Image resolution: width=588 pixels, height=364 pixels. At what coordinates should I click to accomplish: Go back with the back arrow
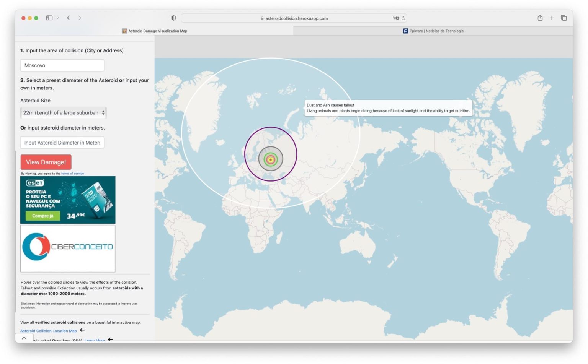pyautogui.click(x=69, y=18)
